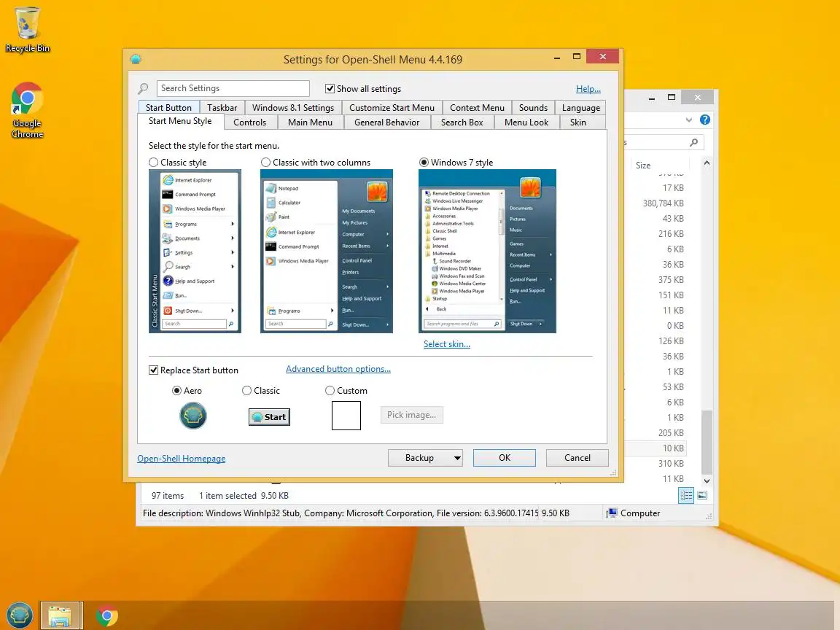This screenshot has height=630, width=840.
Task: Open the Backup dropdown arrow
Action: pos(457,458)
